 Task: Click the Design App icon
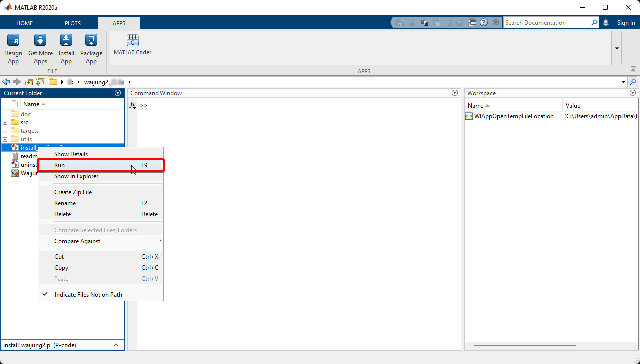(13, 40)
